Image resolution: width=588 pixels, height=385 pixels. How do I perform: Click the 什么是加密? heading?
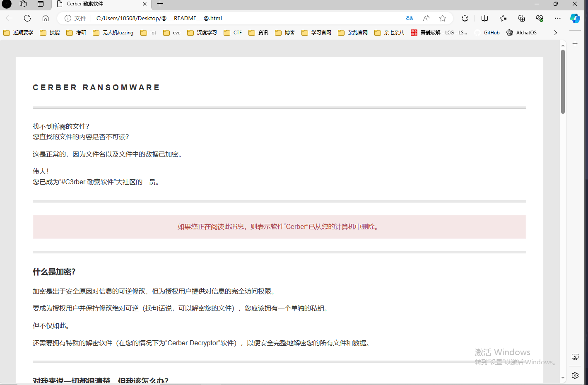[x=54, y=272]
